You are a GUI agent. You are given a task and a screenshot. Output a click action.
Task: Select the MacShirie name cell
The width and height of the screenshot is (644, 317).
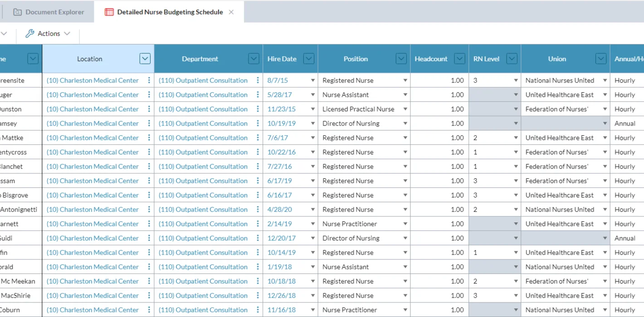tap(21, 295)
